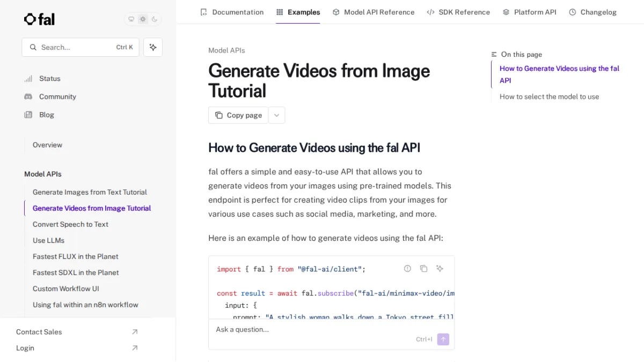Select Generate Videos from Image Tutorial in the sidebar

[92, 208]
